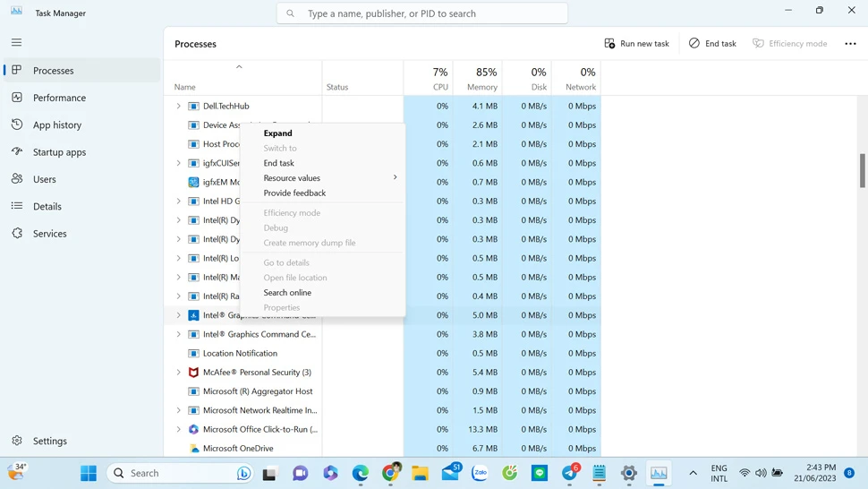Viewport: 868px width, 489px height.
Task: Open the weather widget showing 34°
Action: (x=17, y=472)
